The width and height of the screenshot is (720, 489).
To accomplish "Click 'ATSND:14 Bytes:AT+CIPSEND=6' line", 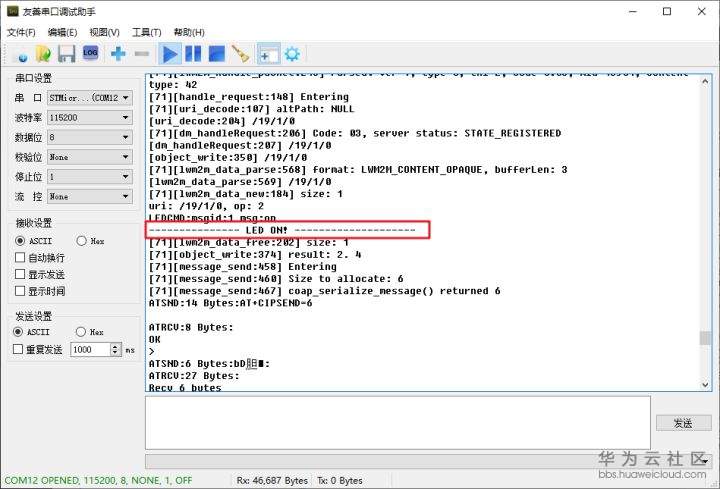I will click(x=231, y=303).
